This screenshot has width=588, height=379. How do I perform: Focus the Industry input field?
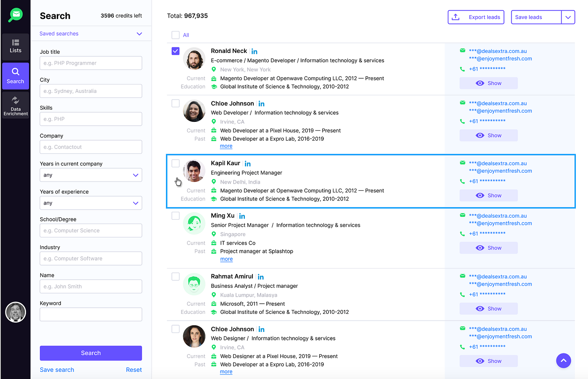tap(91, 258)
